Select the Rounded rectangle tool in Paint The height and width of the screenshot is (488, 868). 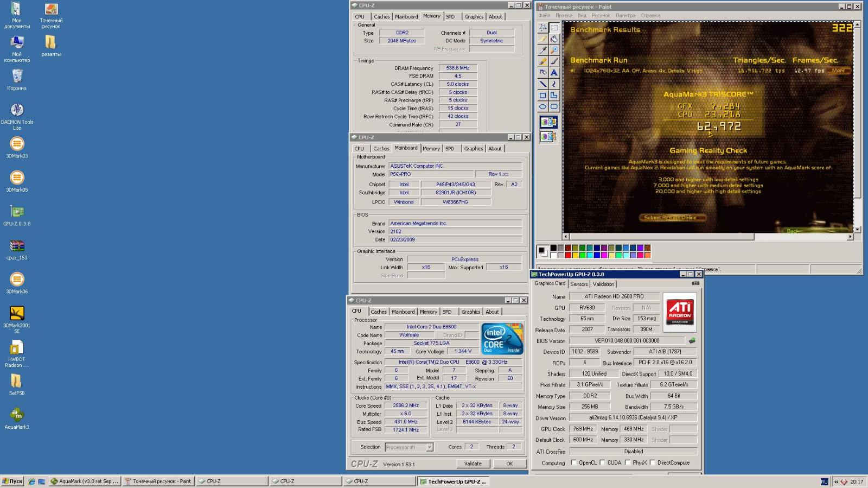pyautogui.click(x=554, y=107)
